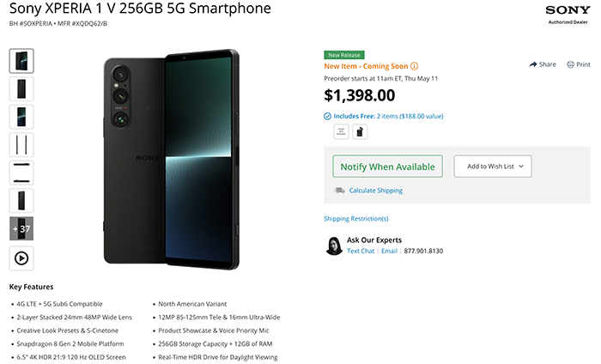Click the Email experts link
601x364 pixels.
pyautogui.click(x=389, y=251)
